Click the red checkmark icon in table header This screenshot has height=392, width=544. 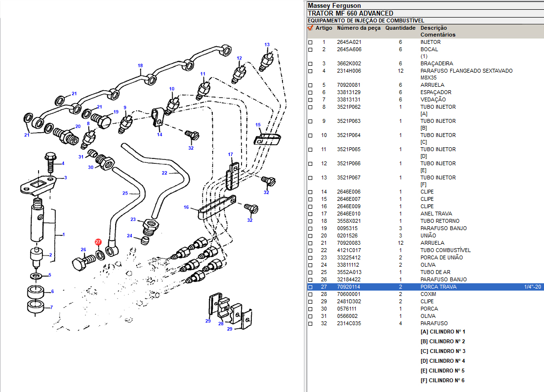click(310, 28)
